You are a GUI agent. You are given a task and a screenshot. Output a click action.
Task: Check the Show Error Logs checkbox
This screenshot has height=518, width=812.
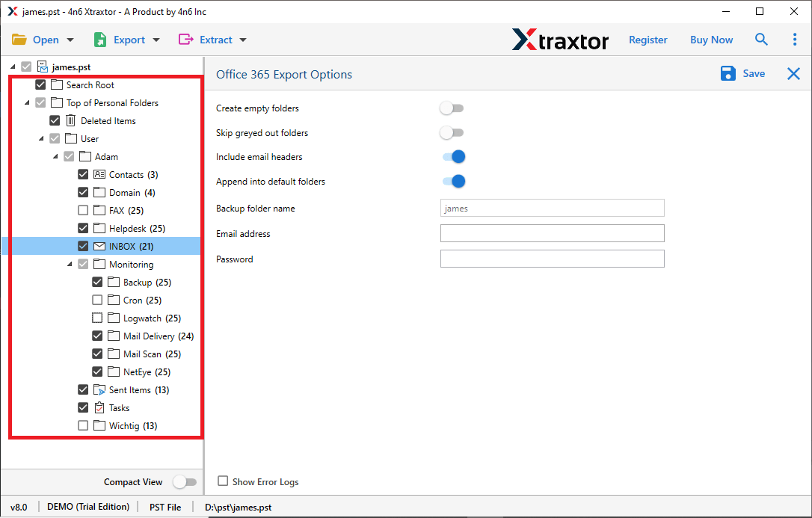(223, 481)
